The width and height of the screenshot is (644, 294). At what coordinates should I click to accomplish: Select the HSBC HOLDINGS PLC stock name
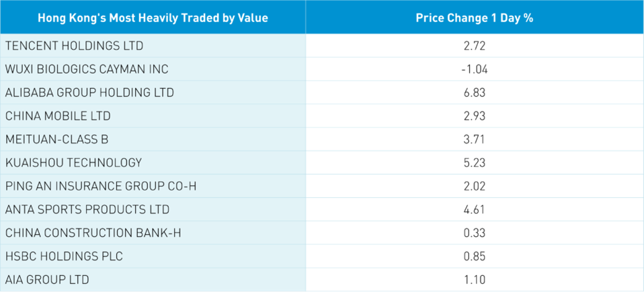(64, 256)
